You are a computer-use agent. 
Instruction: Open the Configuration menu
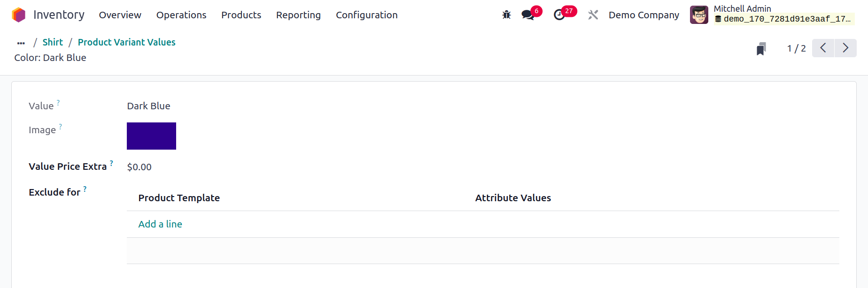coord(366,15)
